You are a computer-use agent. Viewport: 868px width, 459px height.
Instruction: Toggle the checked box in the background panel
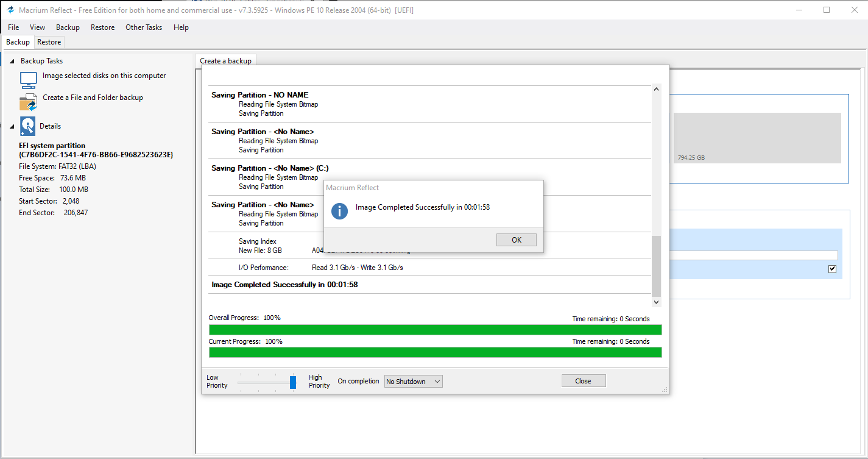pos(833,269)
